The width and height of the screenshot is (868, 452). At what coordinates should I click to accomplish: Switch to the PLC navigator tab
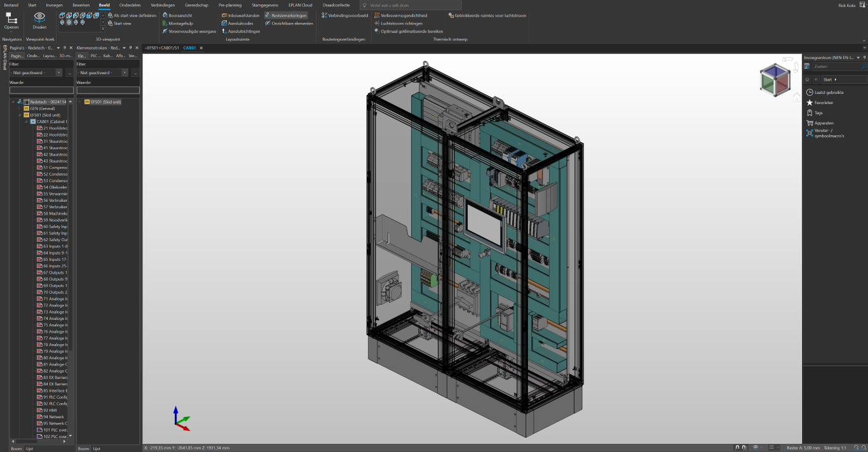click(95, 56)
